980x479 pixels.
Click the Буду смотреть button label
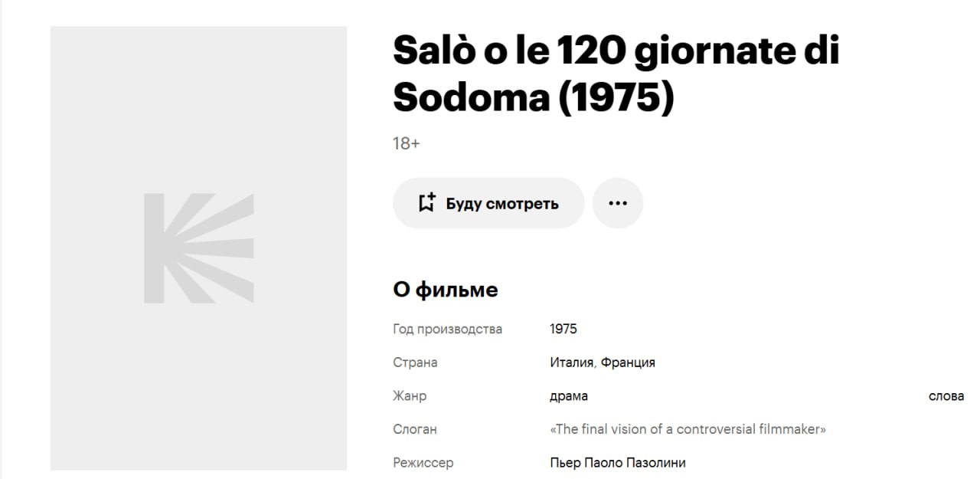pyautogui.click(x=502, y=204)
